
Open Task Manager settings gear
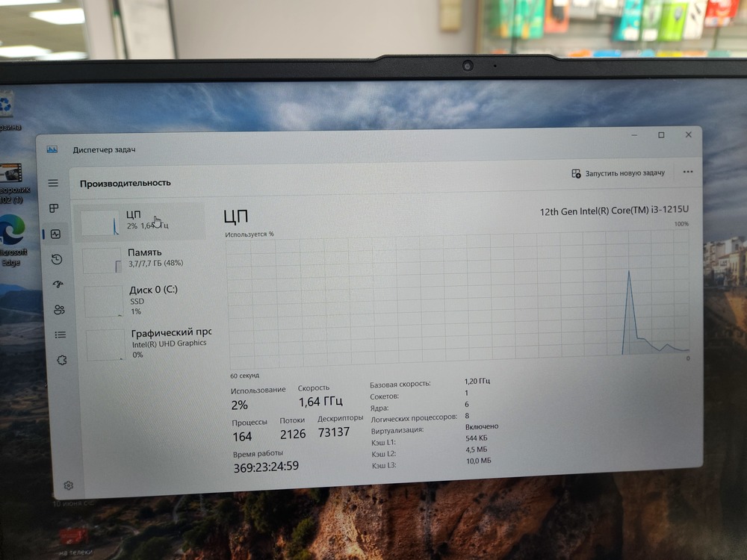[x=68, y=485]
